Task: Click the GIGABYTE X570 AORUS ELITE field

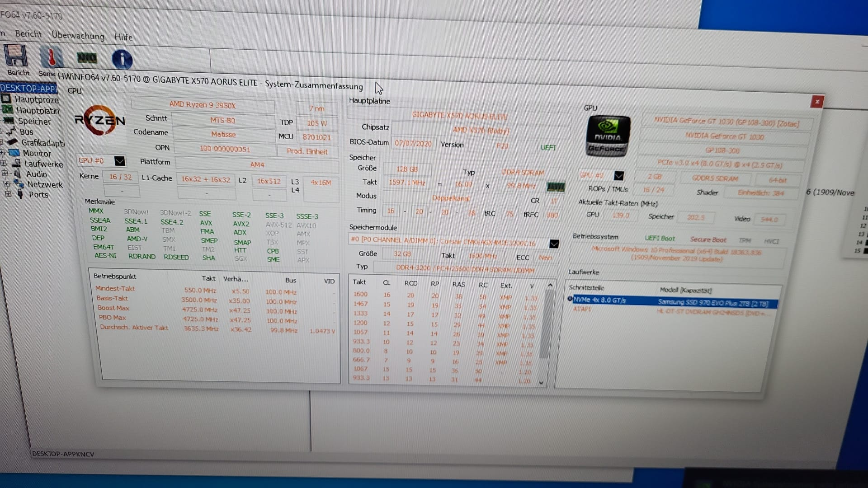Action: 460,116
